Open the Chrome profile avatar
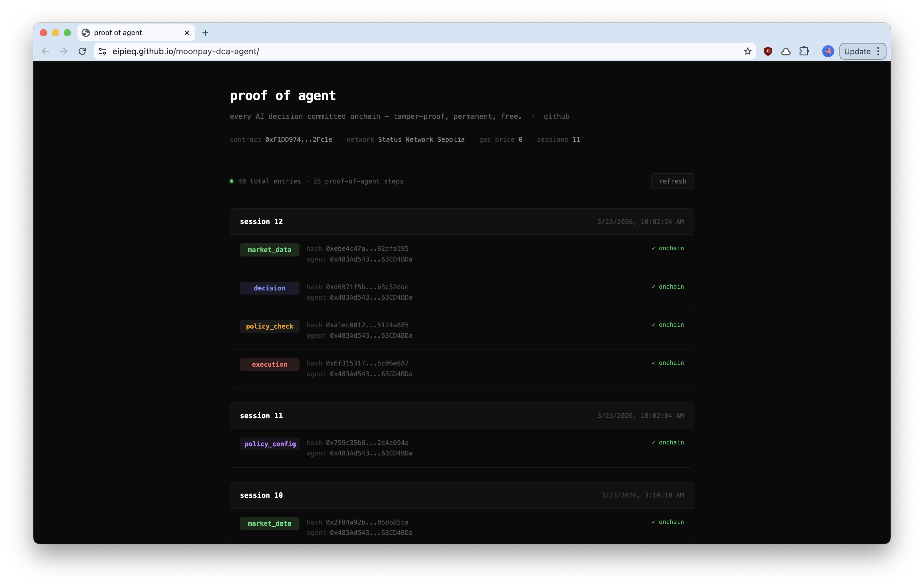The width and height of the screenshot is (924, 588). (x=828, y=52)
